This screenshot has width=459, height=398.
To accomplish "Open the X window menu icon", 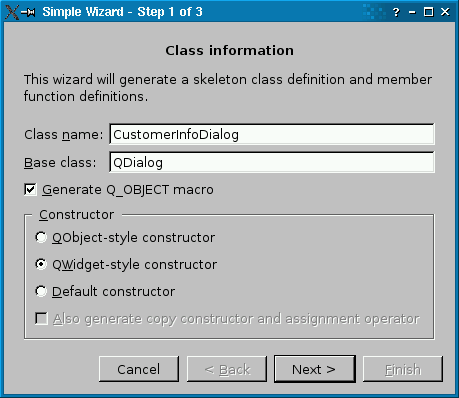I will [12, 12].
